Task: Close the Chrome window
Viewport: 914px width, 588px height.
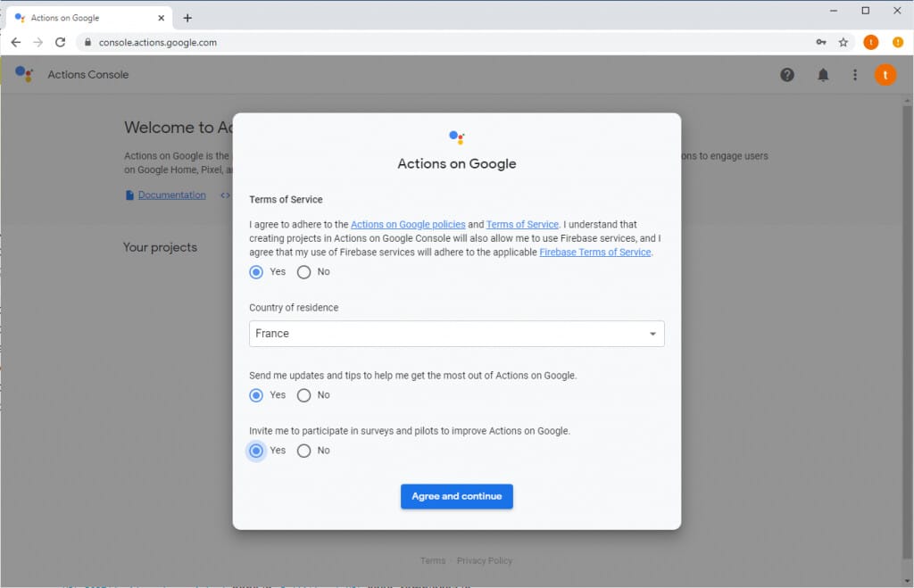Action: click(x=897, y=11)
